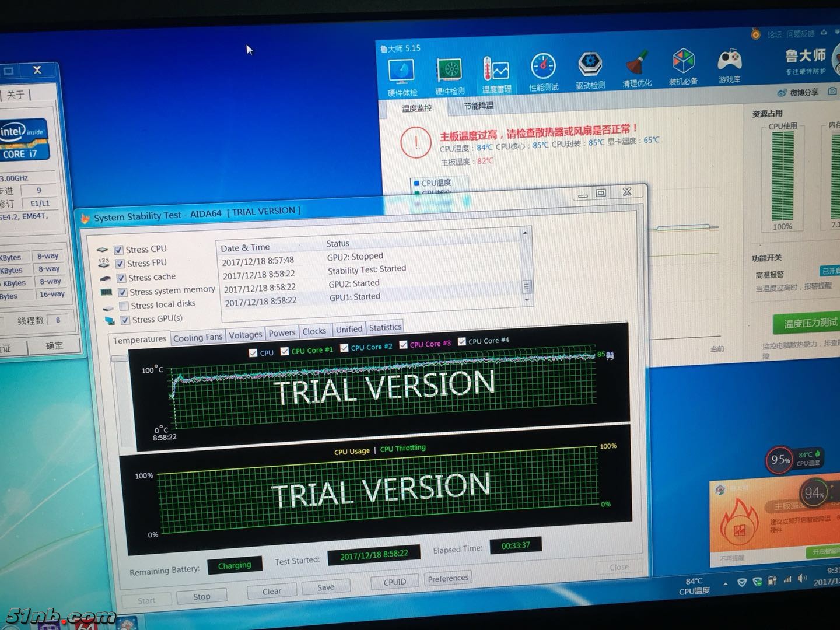Viewport: 840px width, 630px height.
Task: Click the Save button
Action: [325, 587]
